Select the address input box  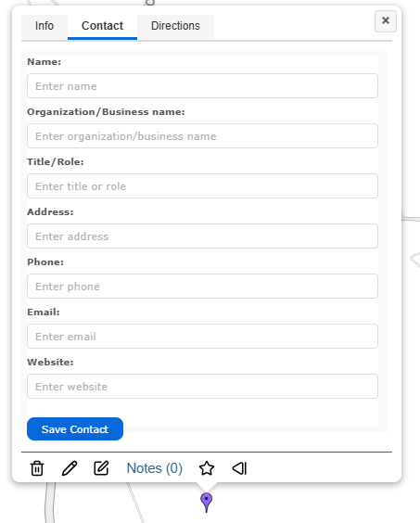[202, 236]
